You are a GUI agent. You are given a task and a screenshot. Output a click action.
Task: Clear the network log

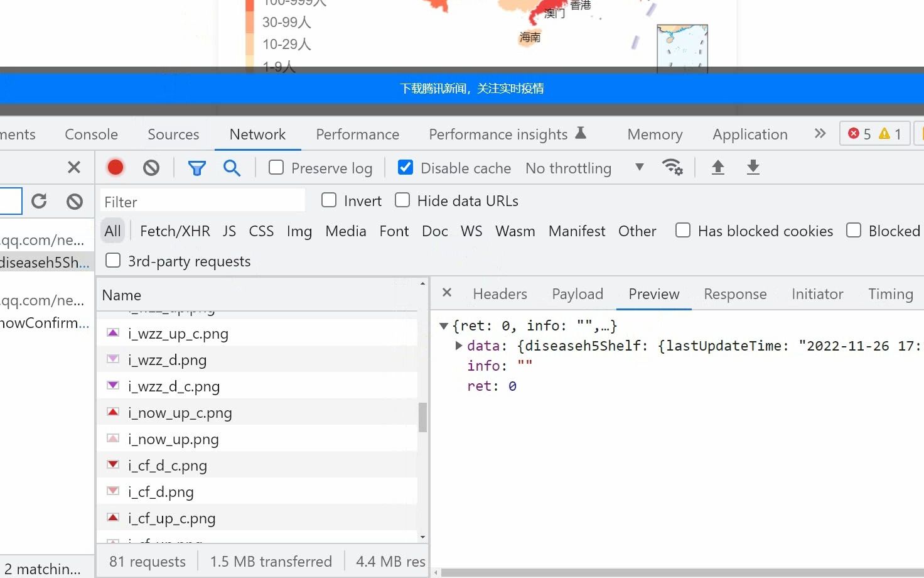click(x=151, y=167)
